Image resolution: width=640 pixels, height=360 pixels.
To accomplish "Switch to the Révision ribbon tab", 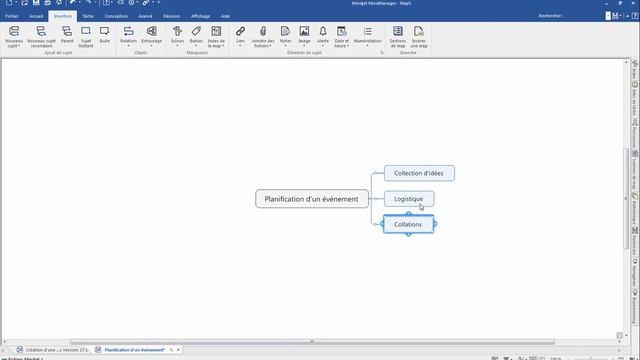I will coord(171,16).
